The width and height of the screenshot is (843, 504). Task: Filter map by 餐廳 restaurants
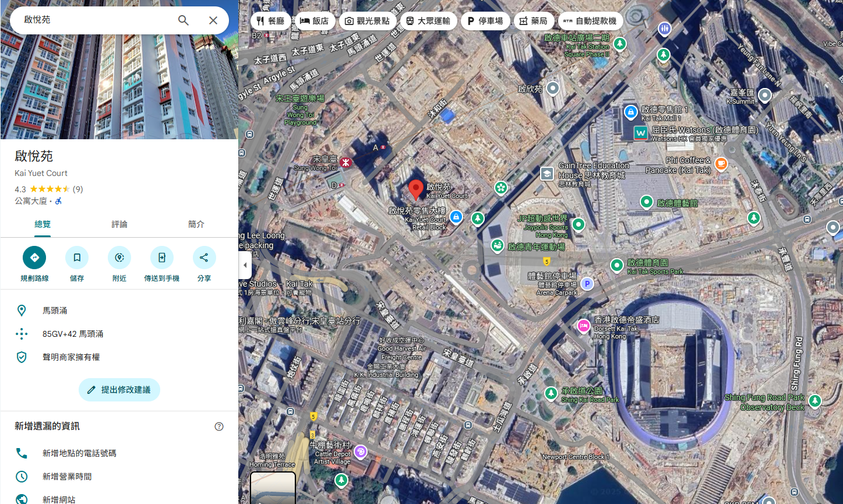(270, 20)
